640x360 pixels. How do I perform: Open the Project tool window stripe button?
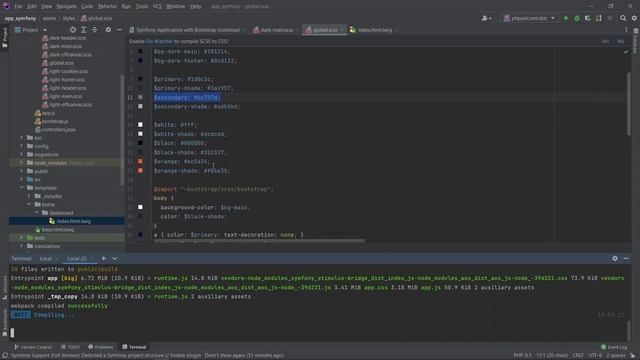pos(4,38)
